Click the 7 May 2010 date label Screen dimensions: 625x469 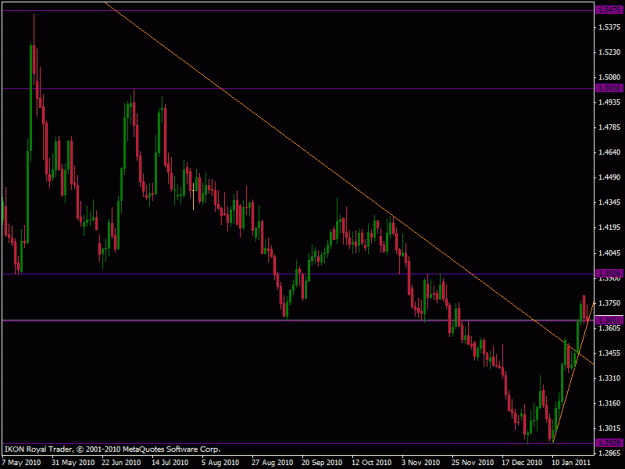[21, 463]
